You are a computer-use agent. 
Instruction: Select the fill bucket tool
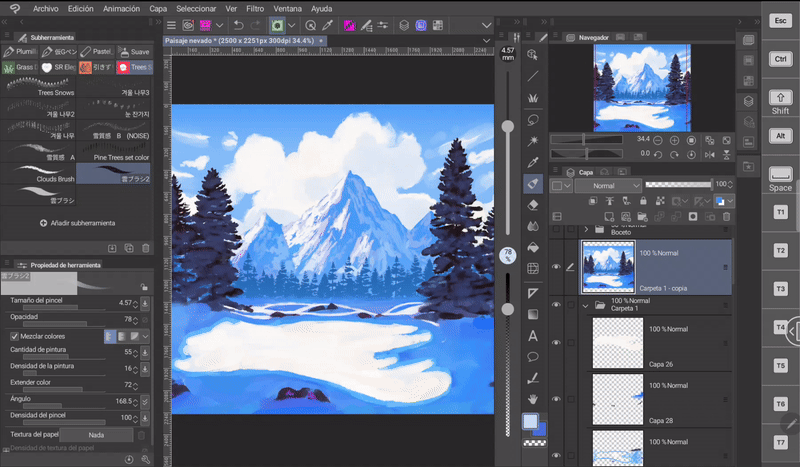click(x=533, y=248)
